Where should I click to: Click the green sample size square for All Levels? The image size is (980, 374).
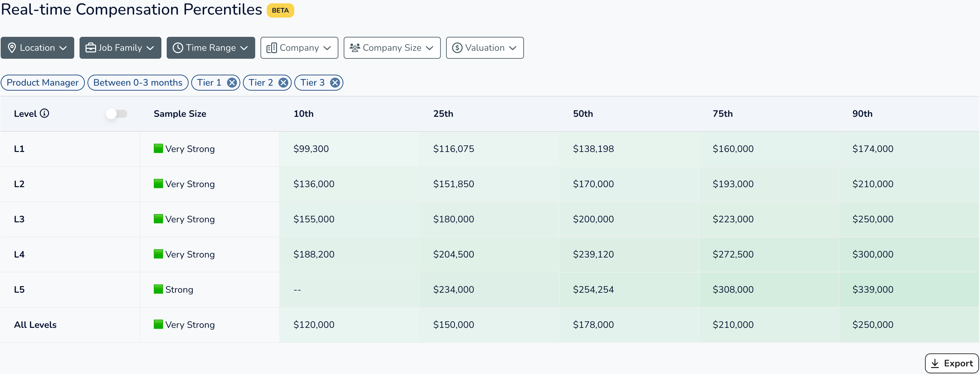[158, 324]
